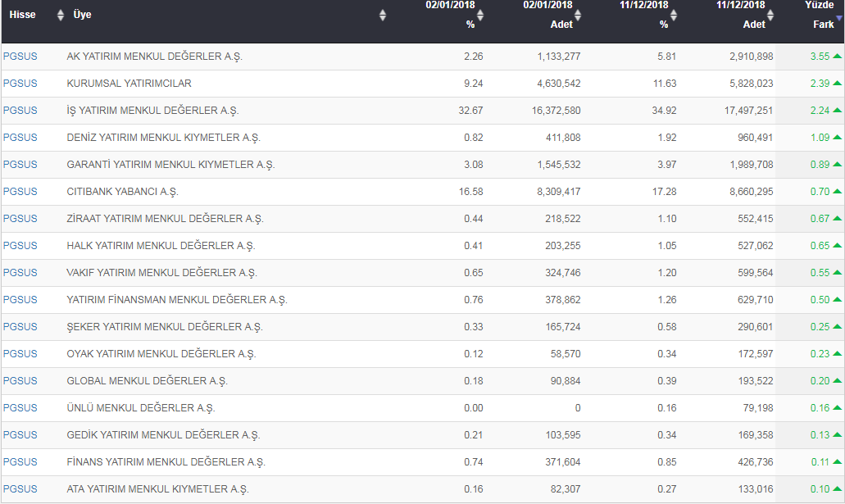Click the Yüzde Fark column header

point(820,15)
